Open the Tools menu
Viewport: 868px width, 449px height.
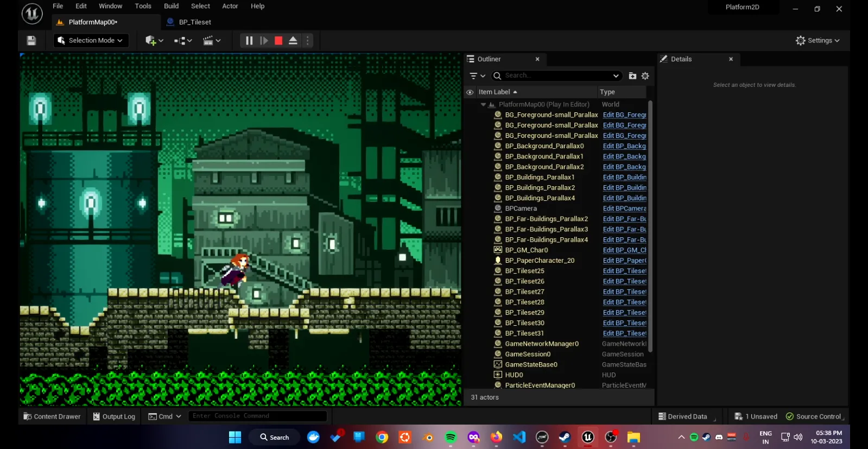[143, 6]
